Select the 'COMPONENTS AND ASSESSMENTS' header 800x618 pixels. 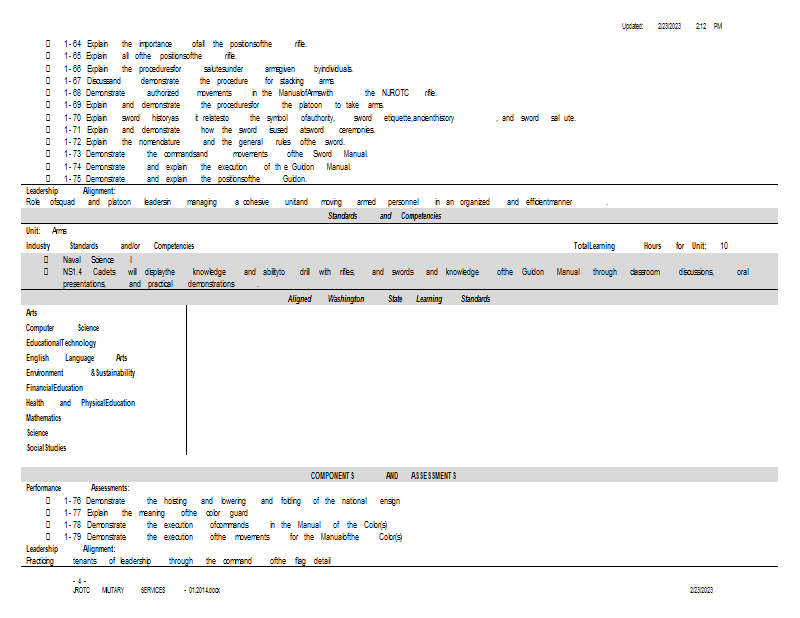point(383,476)
